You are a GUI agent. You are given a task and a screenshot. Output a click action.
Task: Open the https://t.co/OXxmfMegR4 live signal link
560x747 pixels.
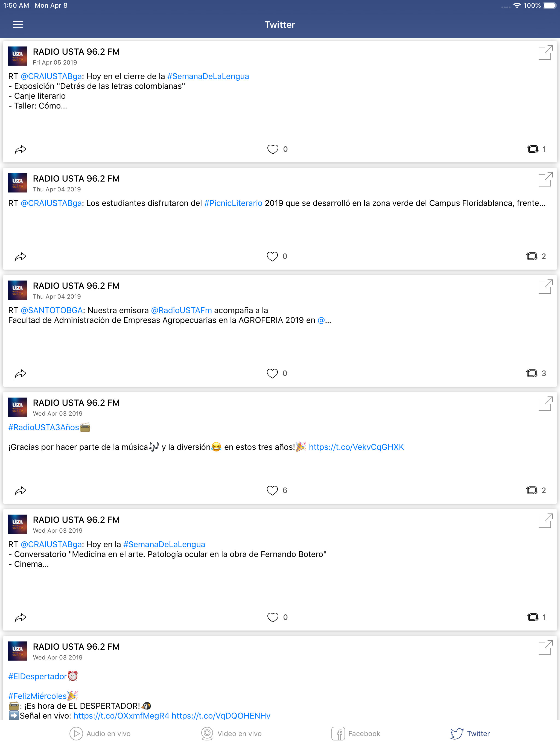(x=121, y=716)
